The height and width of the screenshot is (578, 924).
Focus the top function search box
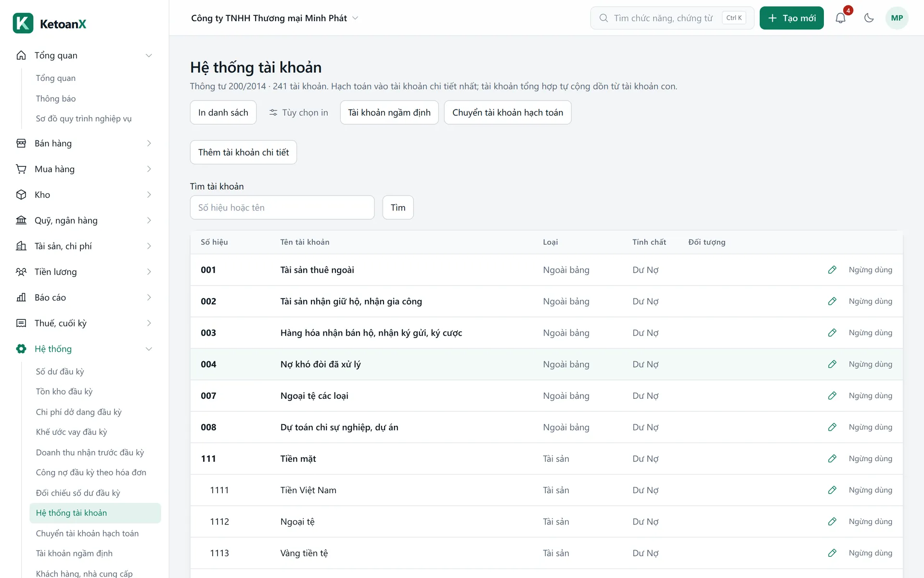(672, 18)
